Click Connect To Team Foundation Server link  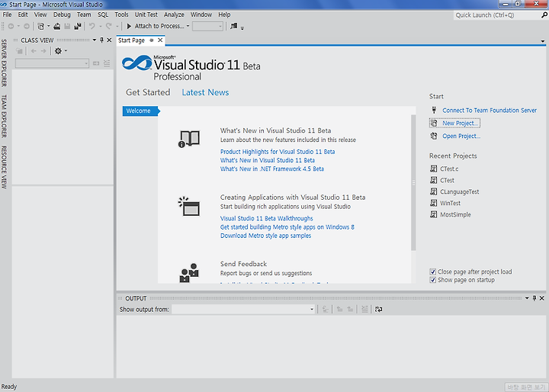click(490, 111)
